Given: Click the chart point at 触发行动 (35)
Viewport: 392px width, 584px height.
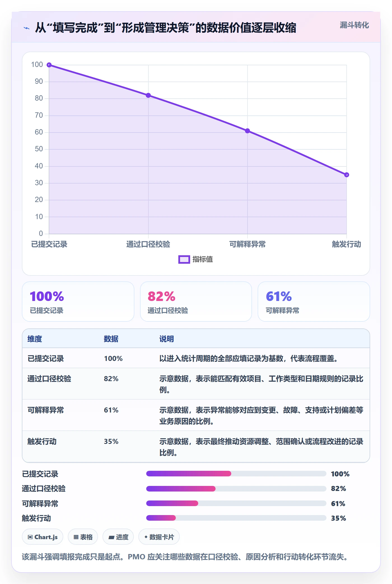Looking at the screenshot, I should click(x=347, y=175).
